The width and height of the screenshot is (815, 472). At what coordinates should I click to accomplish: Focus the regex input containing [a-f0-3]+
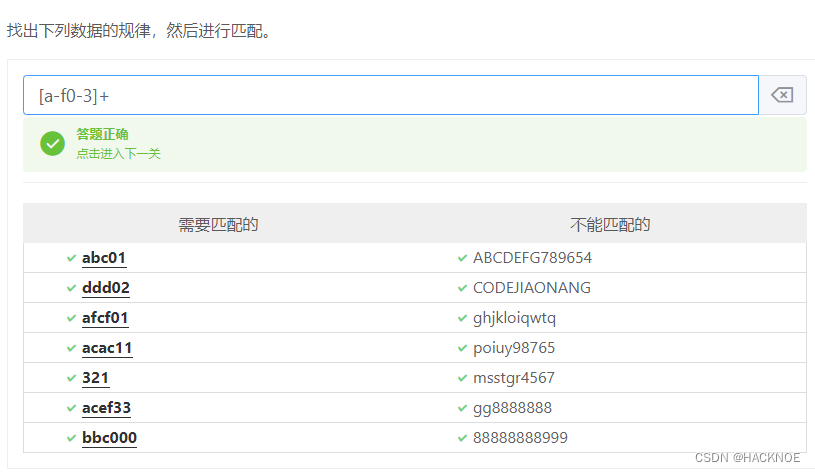pyautogui.click(x=391, y=95)
